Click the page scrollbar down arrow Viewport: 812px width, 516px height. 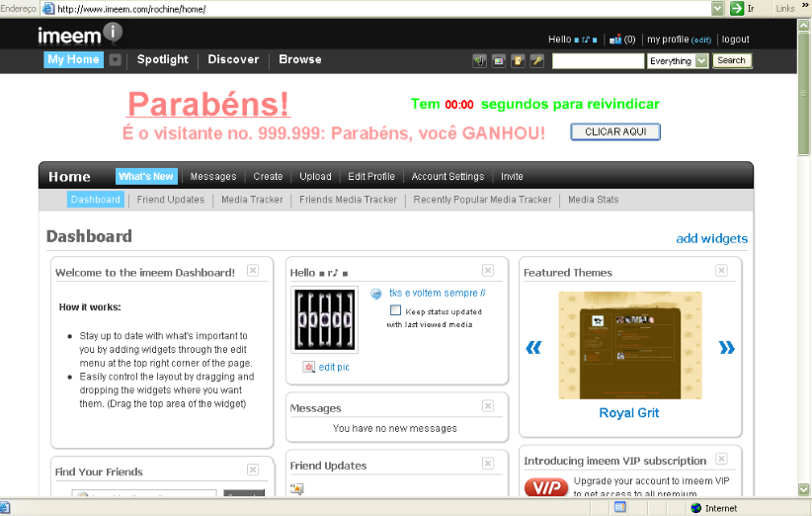click(x=804, y=489)
